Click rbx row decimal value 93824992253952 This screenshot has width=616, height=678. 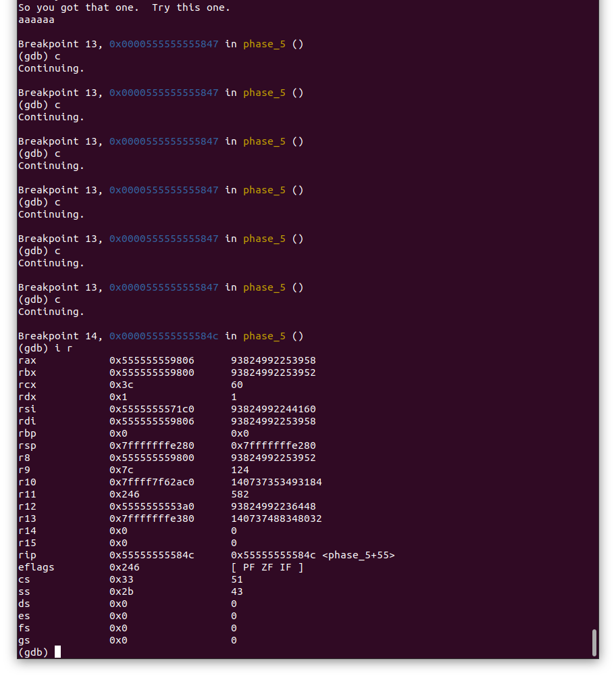274,372
